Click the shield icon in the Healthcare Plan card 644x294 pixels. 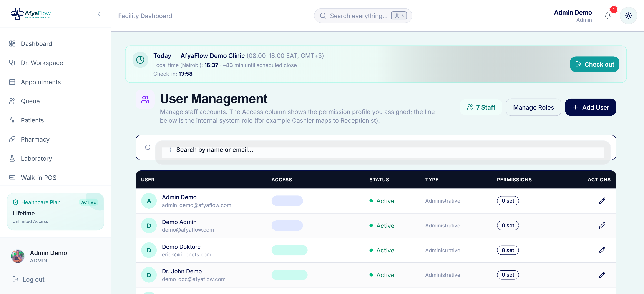[x=15, y=202]
